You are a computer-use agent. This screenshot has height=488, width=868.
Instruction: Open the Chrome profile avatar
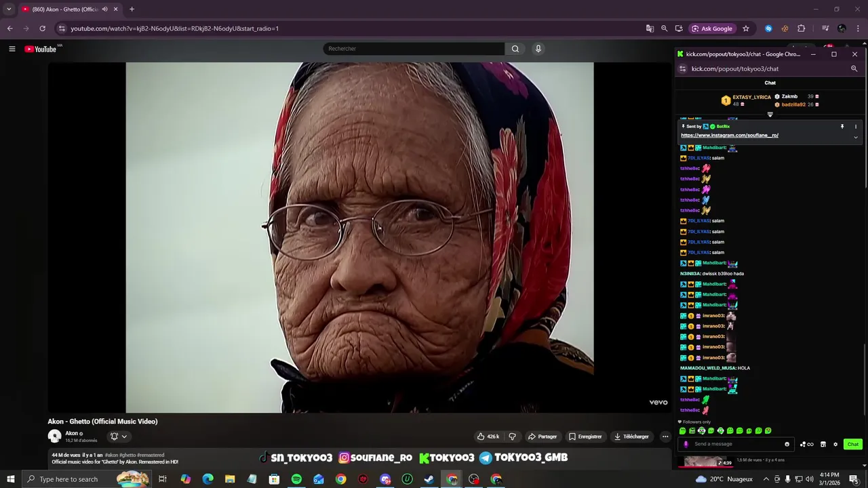(x=842, y=28)
